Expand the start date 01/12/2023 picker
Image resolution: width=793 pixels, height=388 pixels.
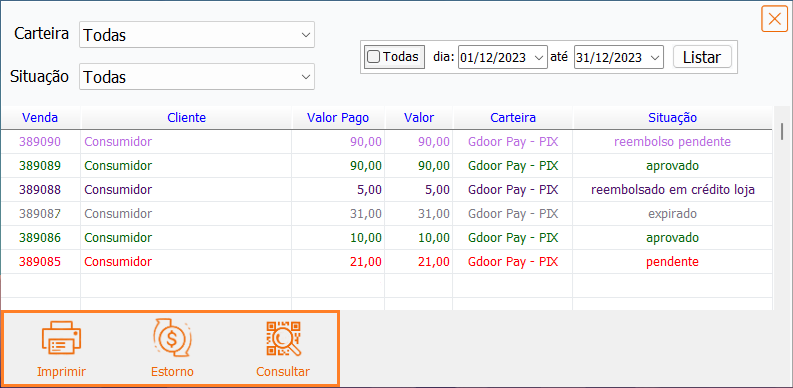pos(540,57)
